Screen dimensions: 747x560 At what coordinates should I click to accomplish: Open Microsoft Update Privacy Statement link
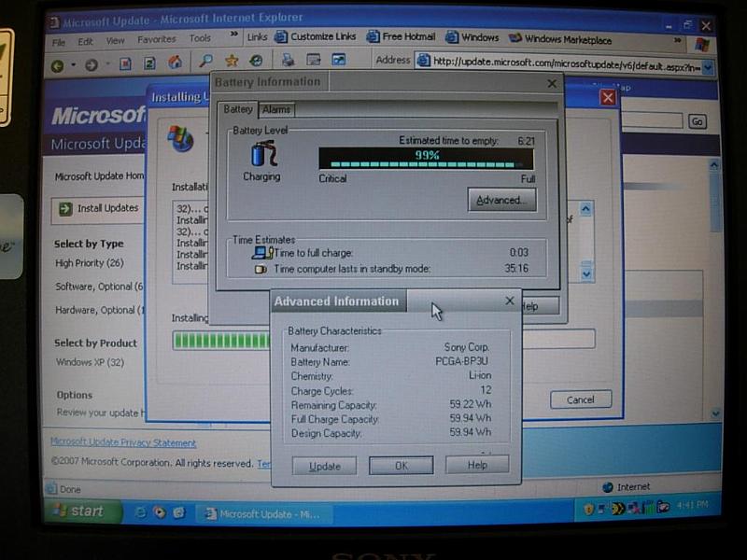pyautogui.click(x=123, y=442)
